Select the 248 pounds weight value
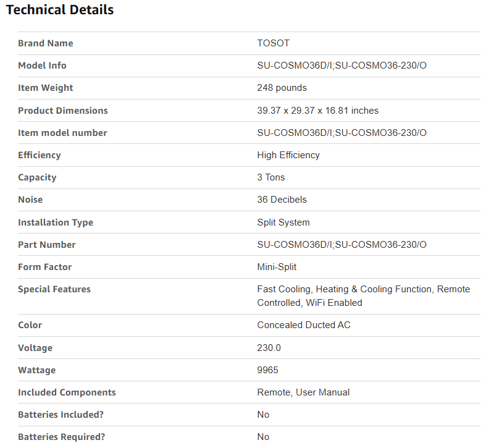481x448 pixels. coord(282,88)
